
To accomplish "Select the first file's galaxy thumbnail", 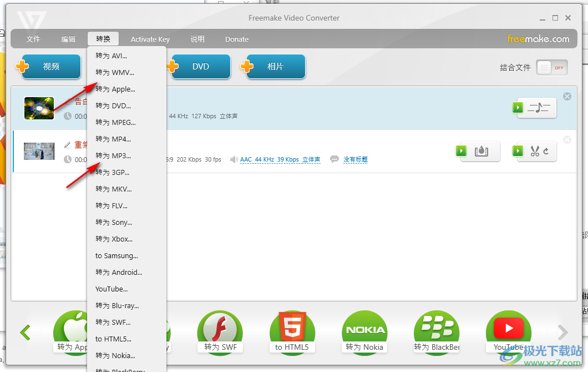I will [39, 108].
